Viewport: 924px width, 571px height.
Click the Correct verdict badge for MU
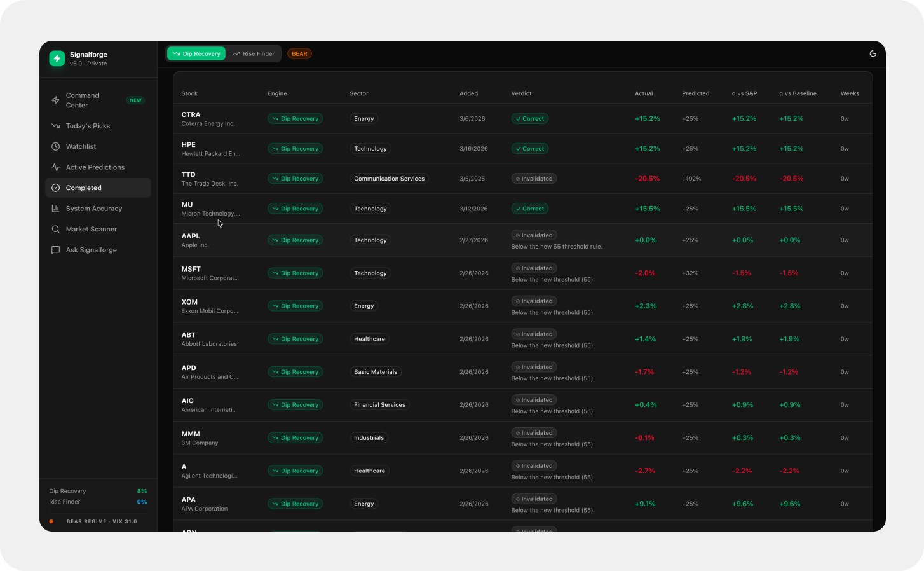(530, 209)
